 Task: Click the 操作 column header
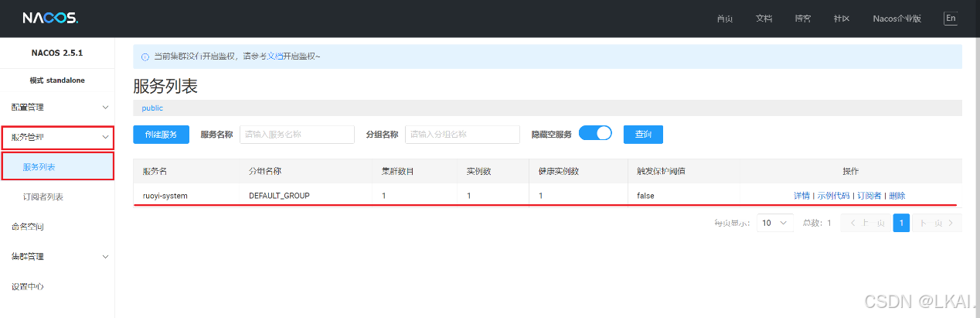tap(850, 171)
